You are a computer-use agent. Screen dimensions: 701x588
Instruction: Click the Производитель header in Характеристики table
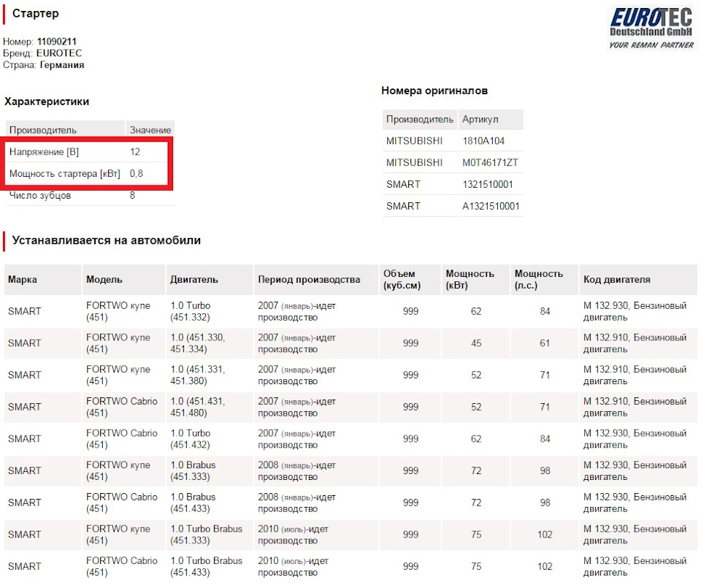click(43, 130)
